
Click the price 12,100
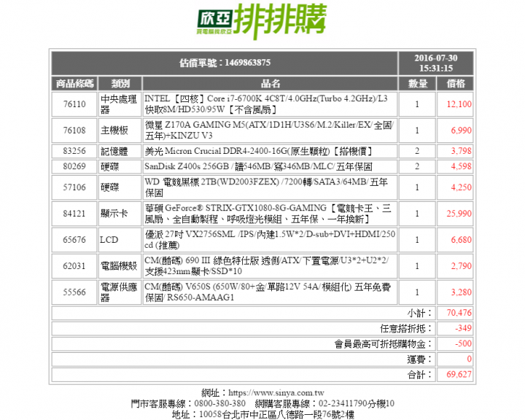(x=459, y=104)
